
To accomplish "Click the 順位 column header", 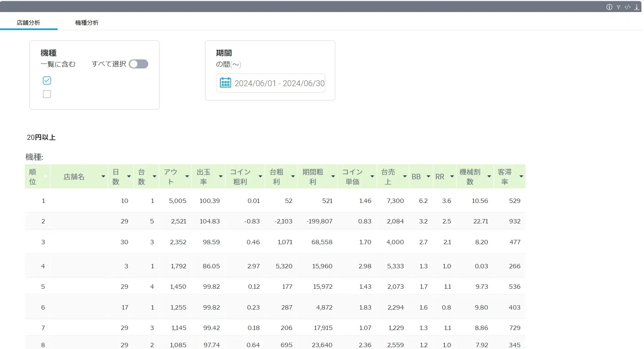I will click(33, 177).
